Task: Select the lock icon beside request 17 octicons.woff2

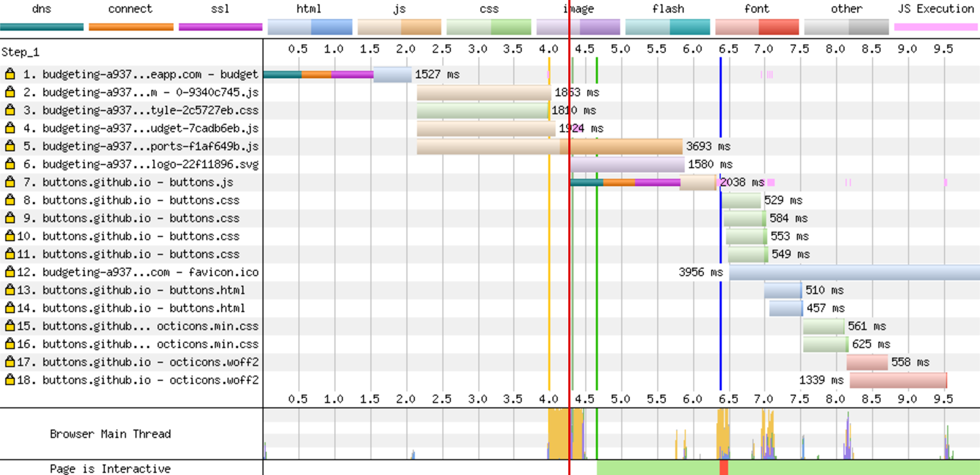Action: pyautogui.click(x=10, y=362)
